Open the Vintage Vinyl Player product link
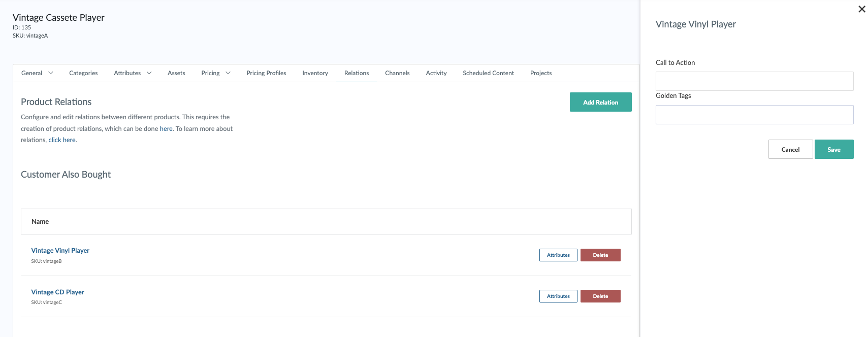Screen dimensions: 868x337 tap(60, 251)
